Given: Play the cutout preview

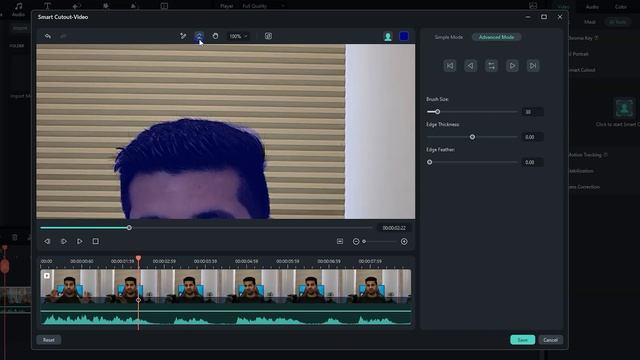Looking at the screenshot, I should [x=80, y=241].
